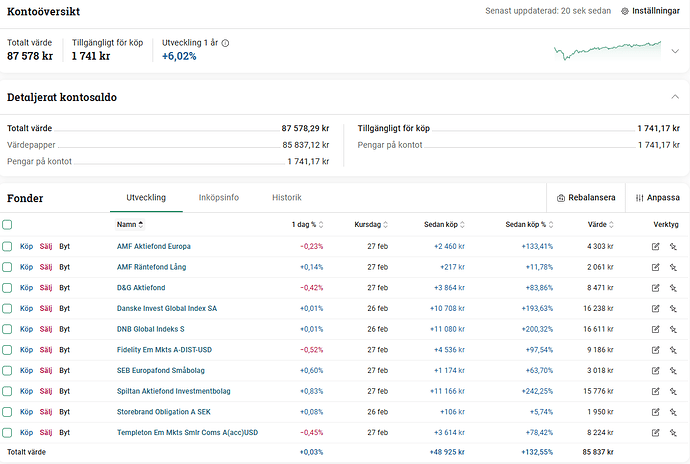Screen dimensions: 690x464
Task: Click the one-year development sparkline chart
Action: point(607,51)
